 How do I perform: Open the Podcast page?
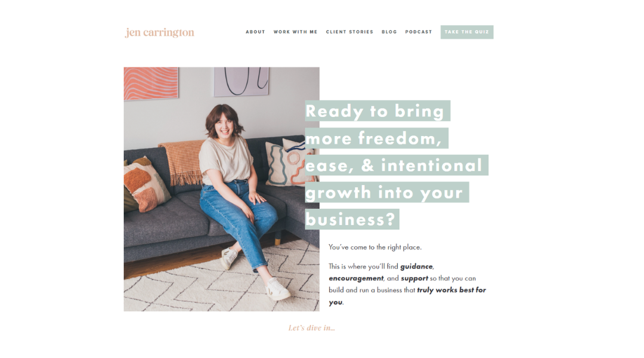pyautogui.click(x=419, y=32)
